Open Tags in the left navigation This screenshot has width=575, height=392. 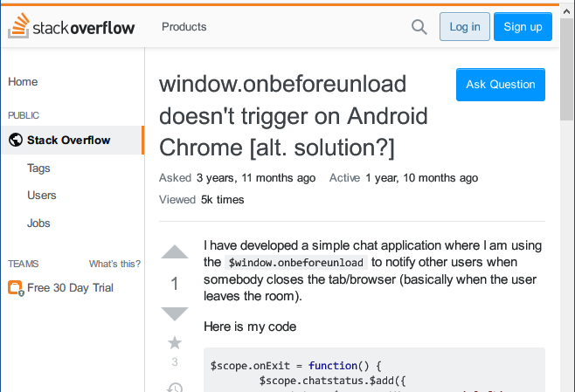point(38,168)
